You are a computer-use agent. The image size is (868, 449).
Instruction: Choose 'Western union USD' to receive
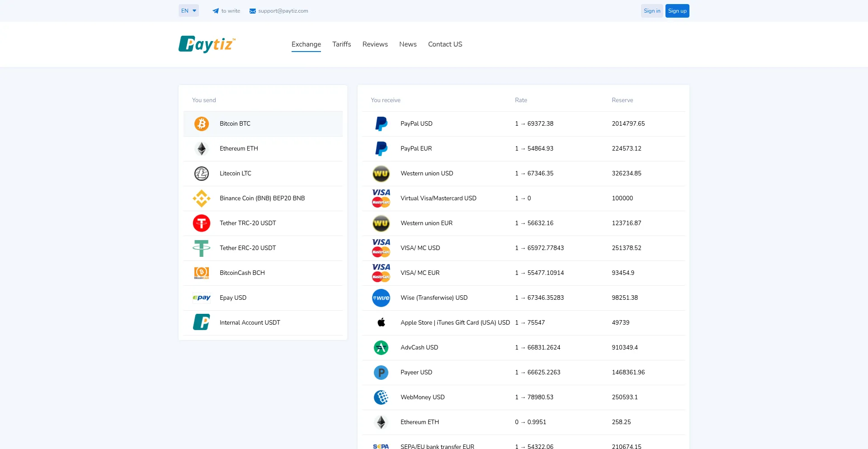click(524, 174)
